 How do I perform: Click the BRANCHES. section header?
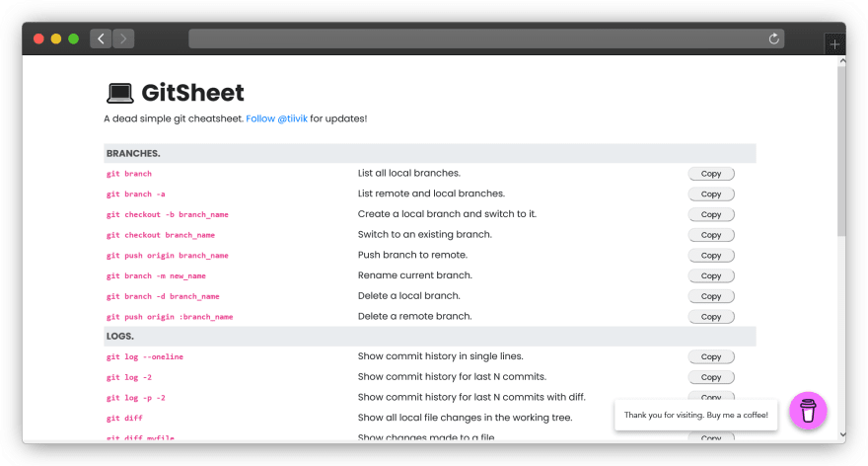click(430, 153)
